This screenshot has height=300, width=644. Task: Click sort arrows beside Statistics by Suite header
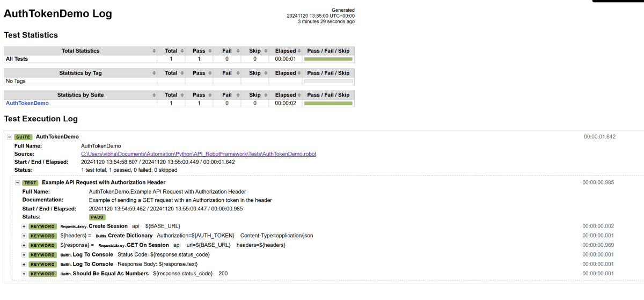154,95
